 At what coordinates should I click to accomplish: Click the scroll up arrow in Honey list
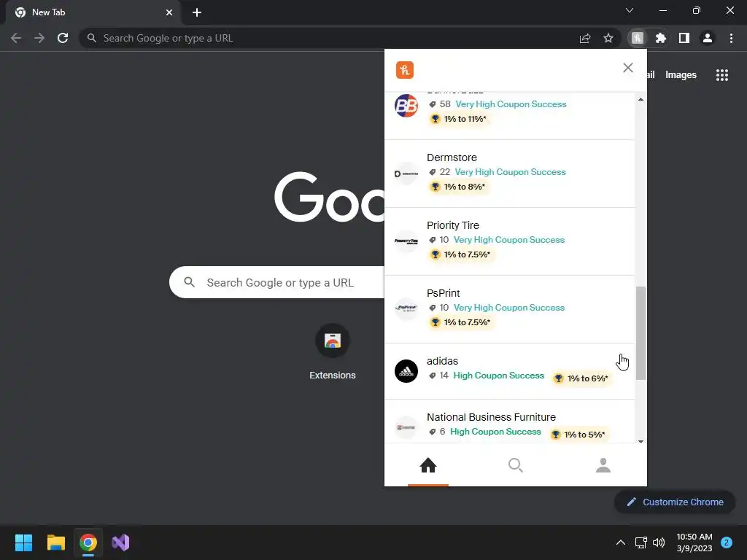640,99
